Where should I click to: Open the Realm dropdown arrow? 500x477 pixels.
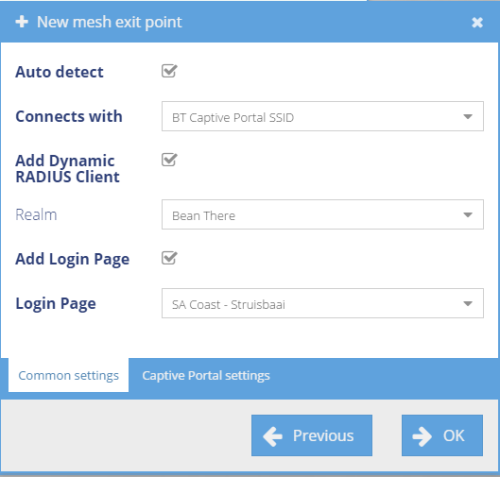tap(468, 215)
